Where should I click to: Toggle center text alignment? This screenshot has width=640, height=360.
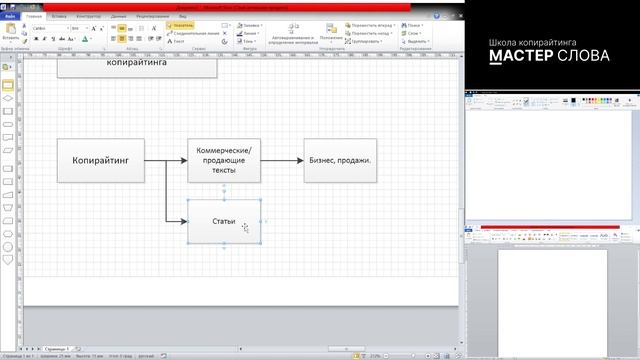[122, 39]
